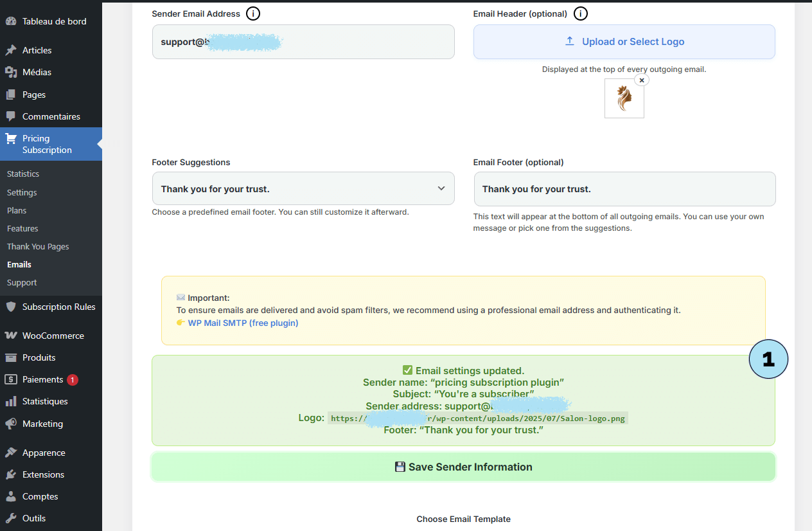Go to the Plans submenu page
Image resolution: width=812 pixels, height=531 pixels.
(17, 211)
